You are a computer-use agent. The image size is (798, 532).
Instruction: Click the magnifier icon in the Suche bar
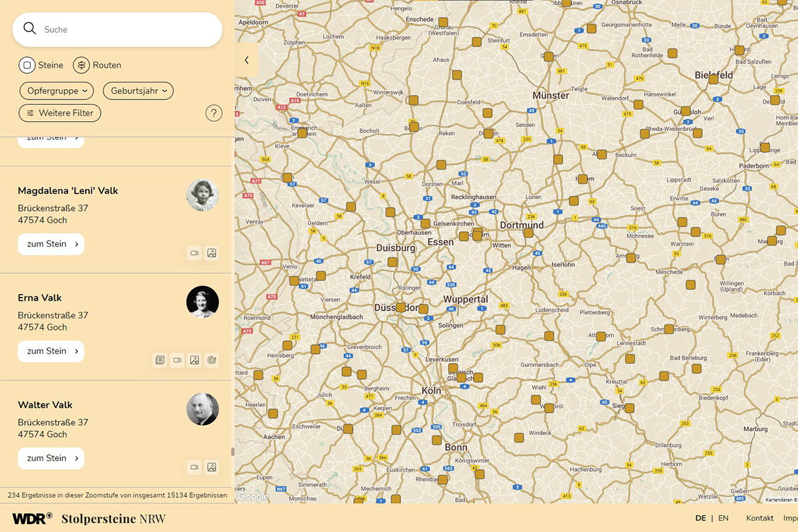coord(29,28)
